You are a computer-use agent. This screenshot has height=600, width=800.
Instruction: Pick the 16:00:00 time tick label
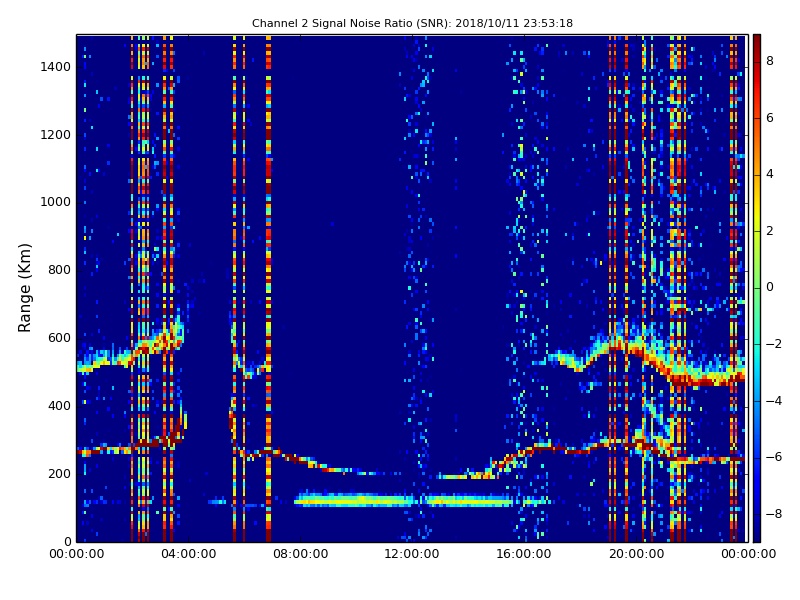point(524,555)
